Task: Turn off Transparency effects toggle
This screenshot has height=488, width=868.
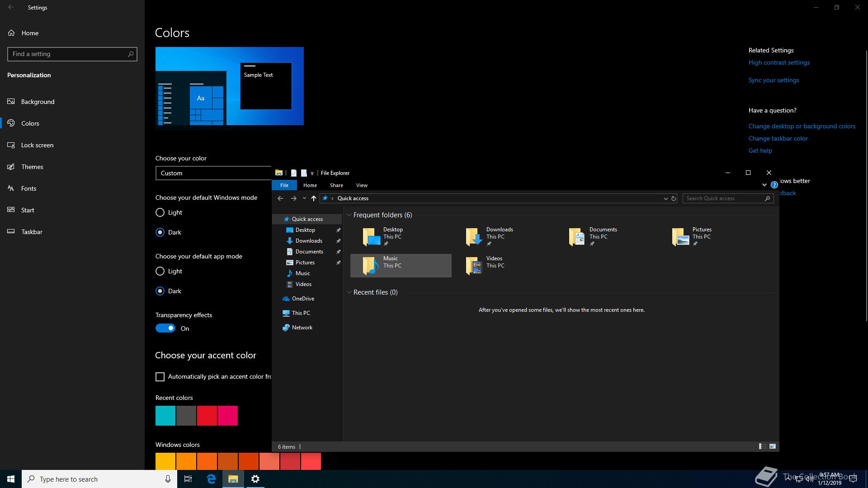Action: (165, 328)
